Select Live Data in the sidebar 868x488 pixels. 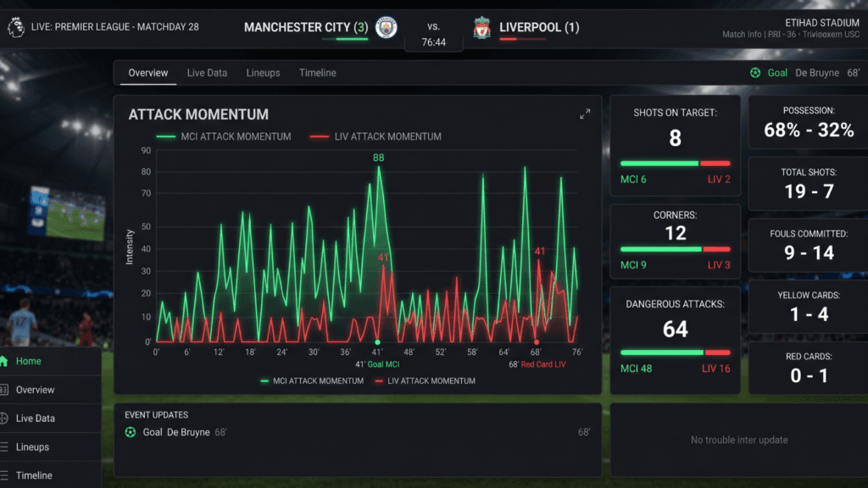point(50,419)
